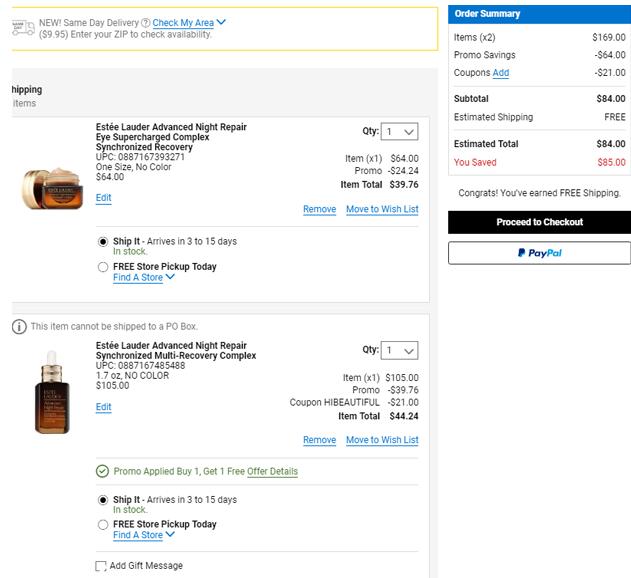Open the Qty dropdown for Multi-Recovery Complex
This screenshot has width=631, height=578.
400,350
